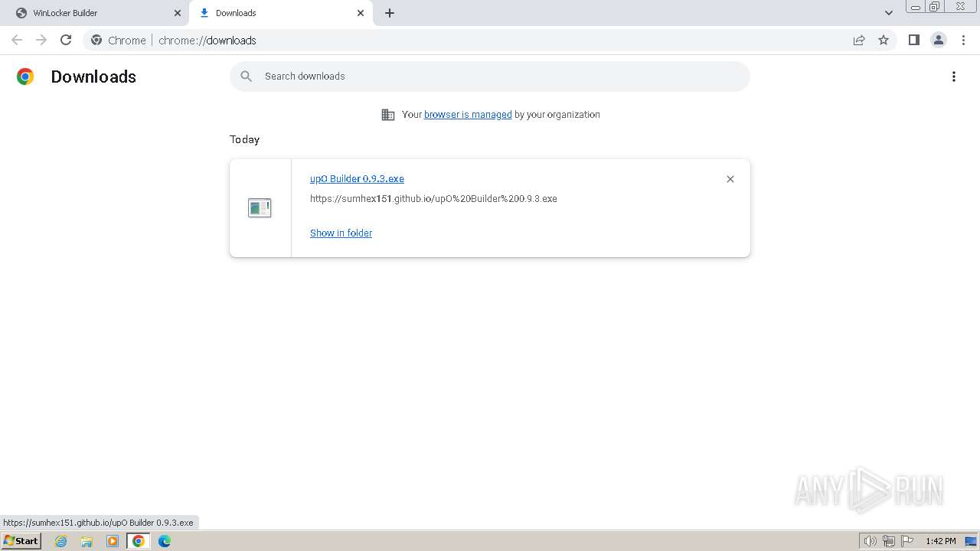Click the network tray icon
The height and width of the screenshot is (551, 980).
pyautogui.click(x=889, y=541)
